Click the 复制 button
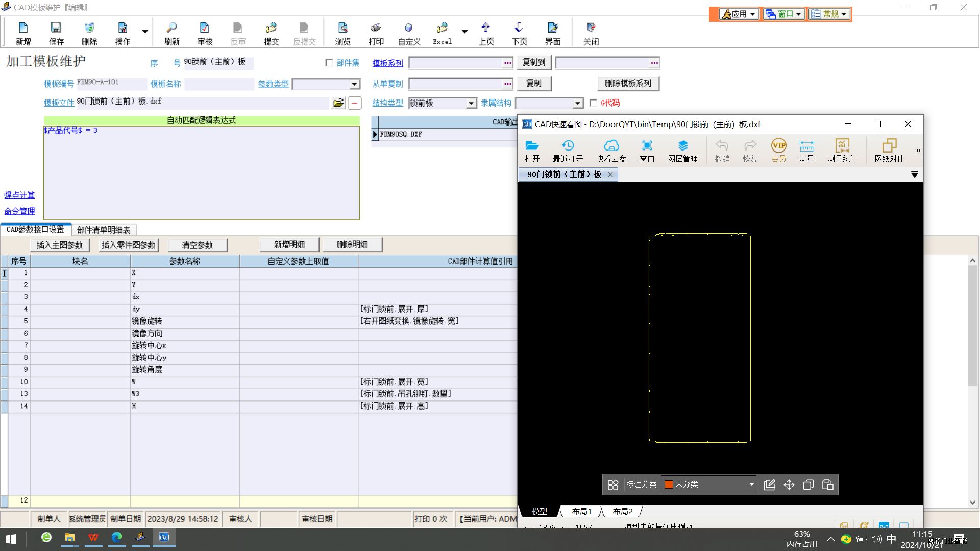980x551 pixels. [534, 84]
